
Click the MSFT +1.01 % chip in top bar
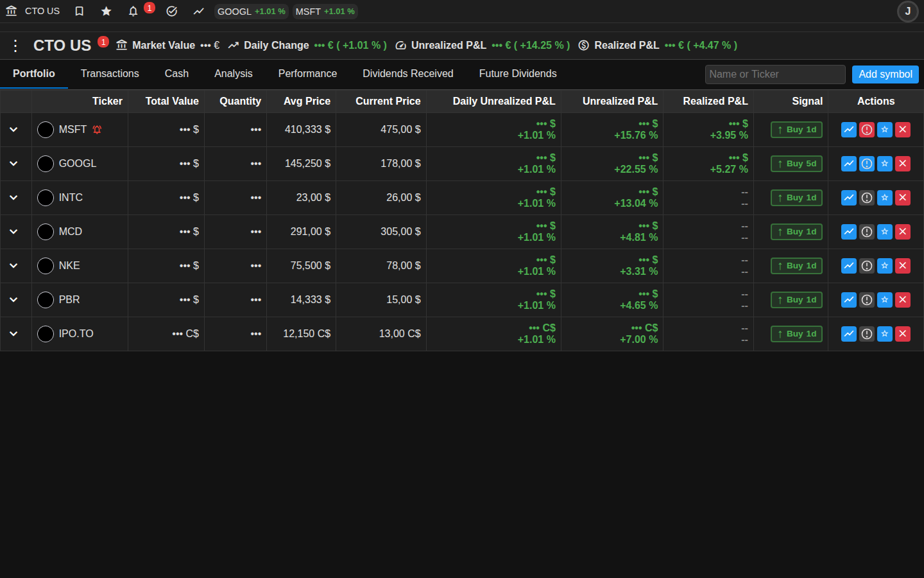[325, 12]
